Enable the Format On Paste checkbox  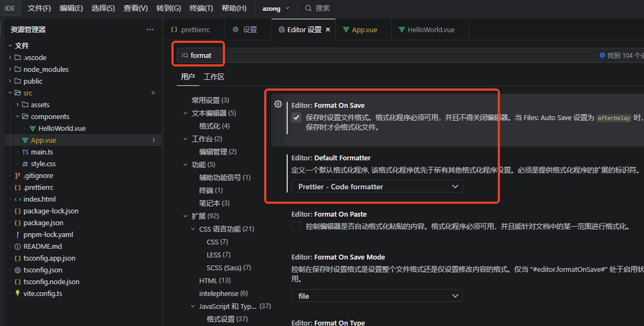(x=296, y=226)
